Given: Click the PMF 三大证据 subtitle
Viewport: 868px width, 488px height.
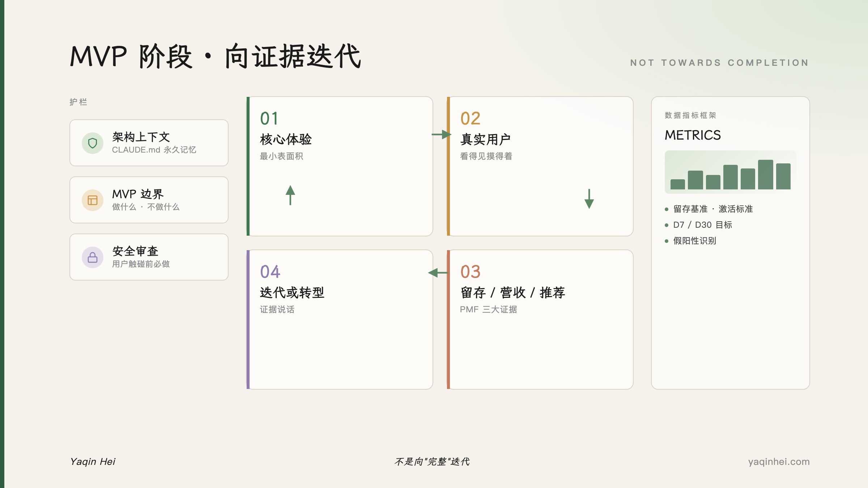Looking at the screenshot, I should tap(488, 309).
